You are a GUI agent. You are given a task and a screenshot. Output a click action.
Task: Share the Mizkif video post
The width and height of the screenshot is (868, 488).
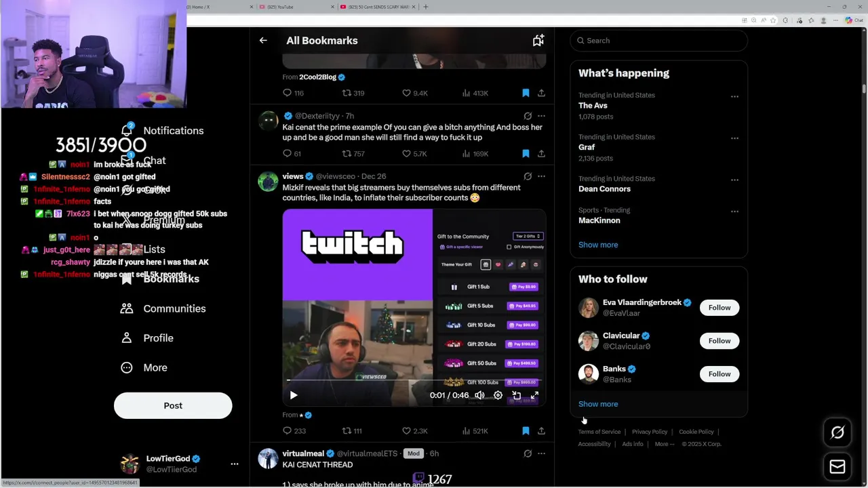coord(541,431)
